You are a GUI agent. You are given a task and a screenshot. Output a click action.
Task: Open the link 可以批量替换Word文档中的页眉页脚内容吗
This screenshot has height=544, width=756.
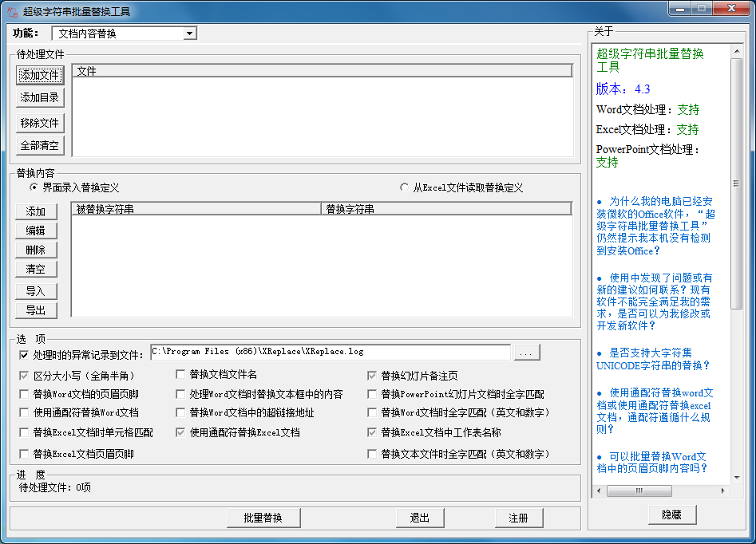pos(652,462)
